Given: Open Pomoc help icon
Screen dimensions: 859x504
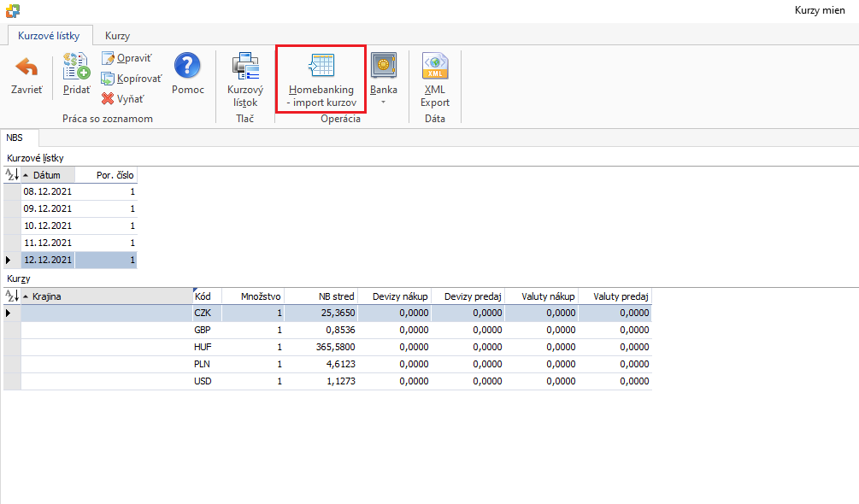Looking at the screenshot, I should [187, 66].
